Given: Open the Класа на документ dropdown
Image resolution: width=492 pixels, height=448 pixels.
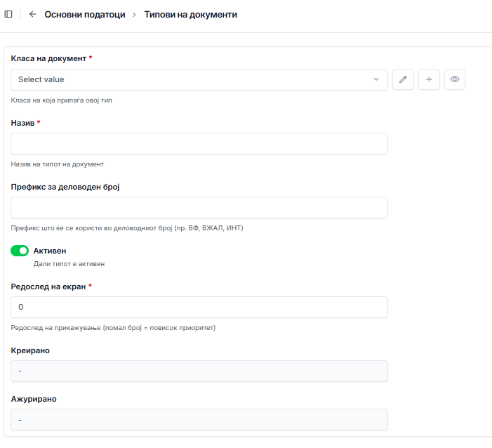Looking at the screenshot, I should 199,80.
